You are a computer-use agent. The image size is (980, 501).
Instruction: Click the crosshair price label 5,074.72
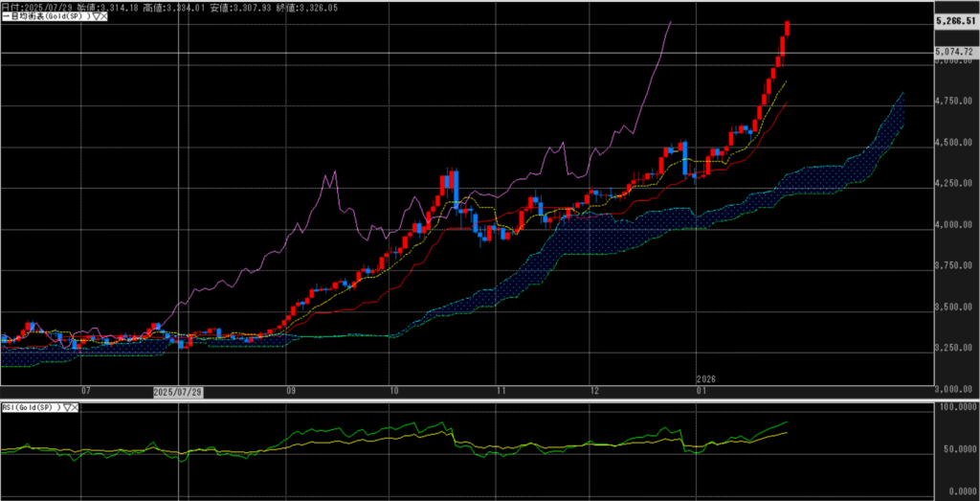956,52
